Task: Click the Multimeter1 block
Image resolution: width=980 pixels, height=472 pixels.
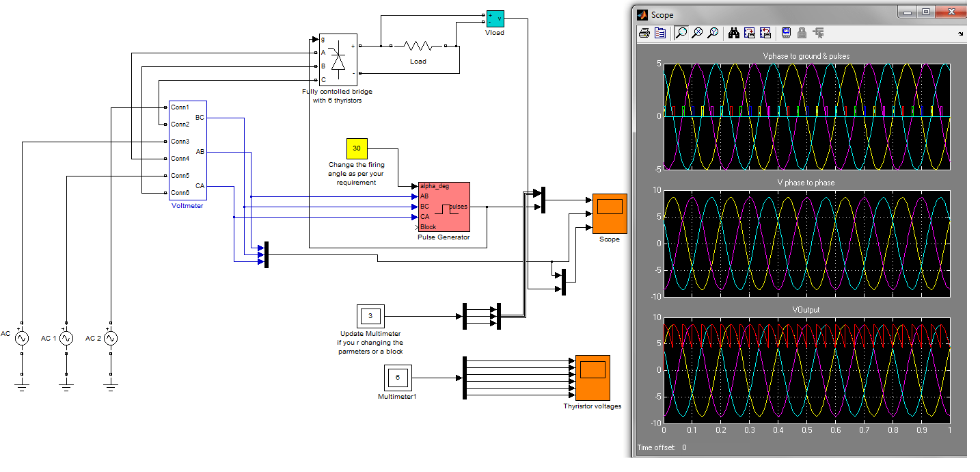Action: tap(397, 378)
